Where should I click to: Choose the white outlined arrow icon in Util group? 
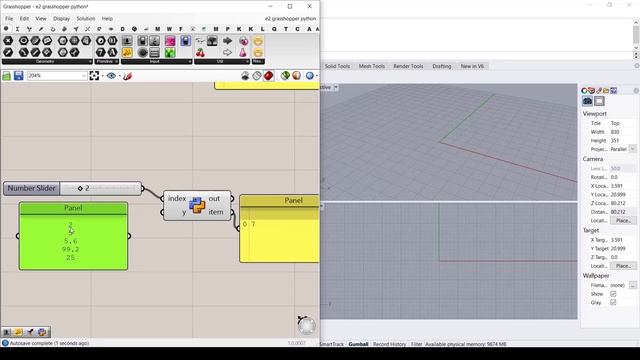[x=227, y=52]
